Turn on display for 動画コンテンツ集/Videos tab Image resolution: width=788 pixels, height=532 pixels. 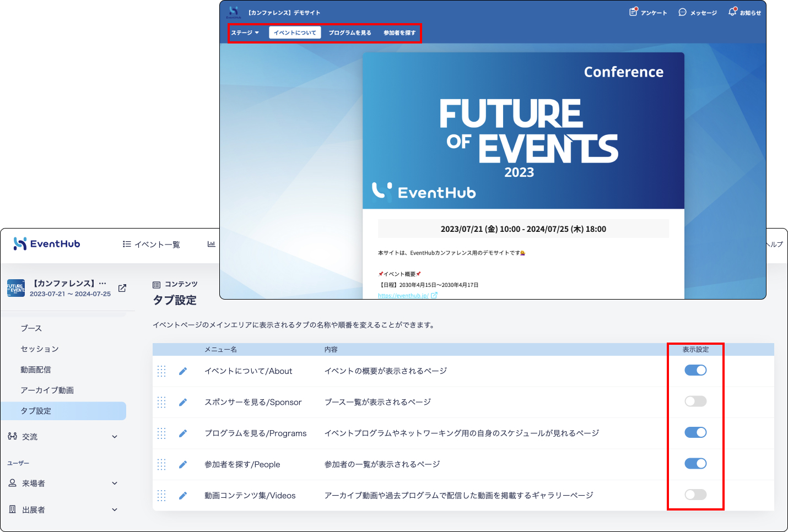695,495
